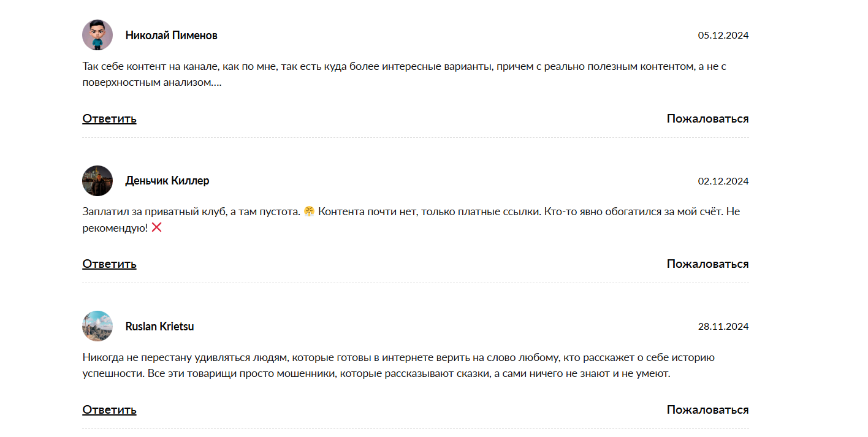
Task: Click the angry face emoji in the review
Action: pos(309,212)
